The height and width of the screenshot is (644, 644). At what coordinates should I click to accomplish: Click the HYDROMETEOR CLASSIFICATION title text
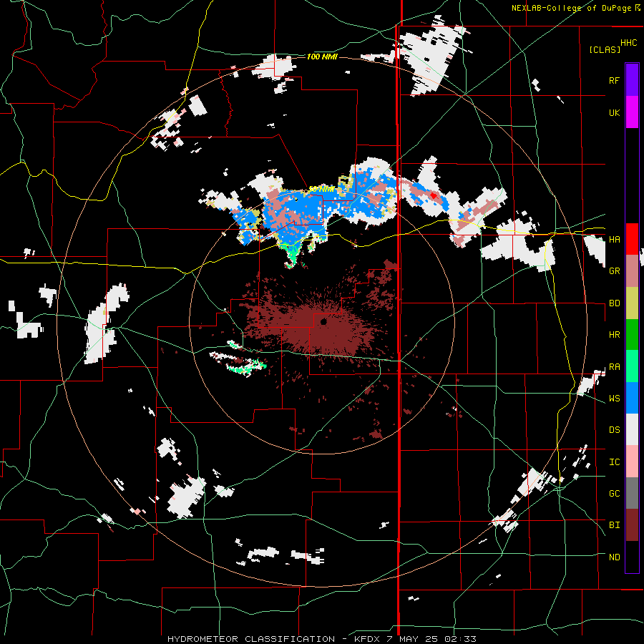(251, 639)
